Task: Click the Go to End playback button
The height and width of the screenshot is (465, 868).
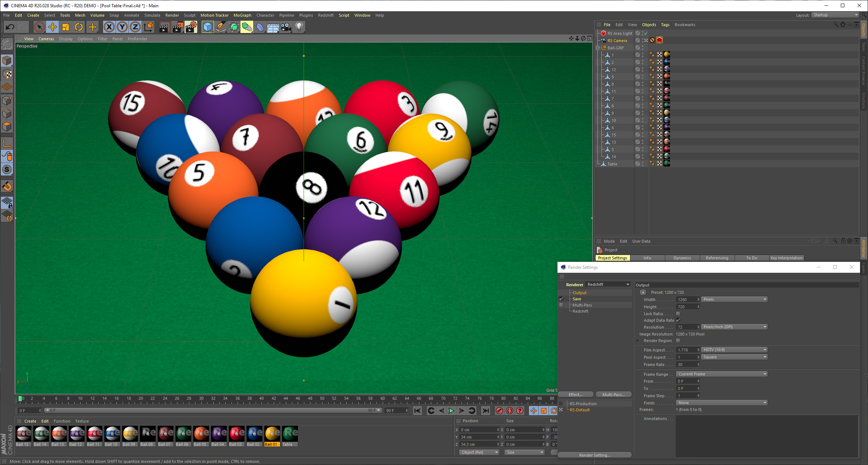Action: click(x=486, y=411)
